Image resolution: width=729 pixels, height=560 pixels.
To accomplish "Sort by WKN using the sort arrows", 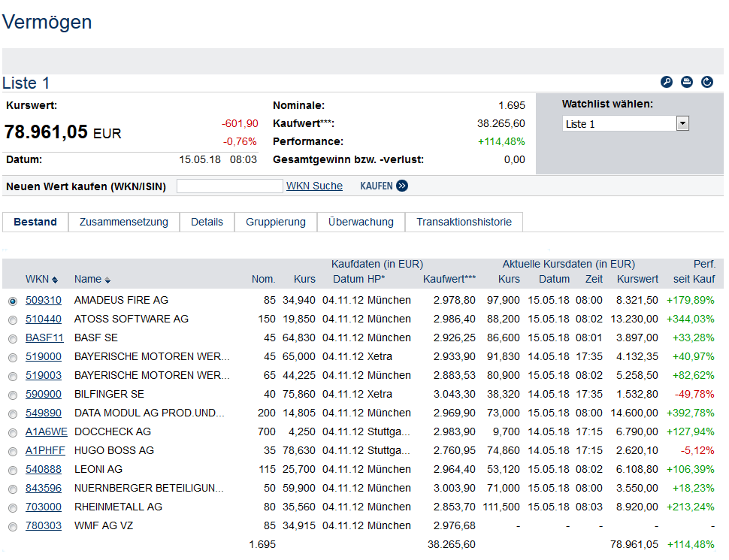I will [55, 280].
